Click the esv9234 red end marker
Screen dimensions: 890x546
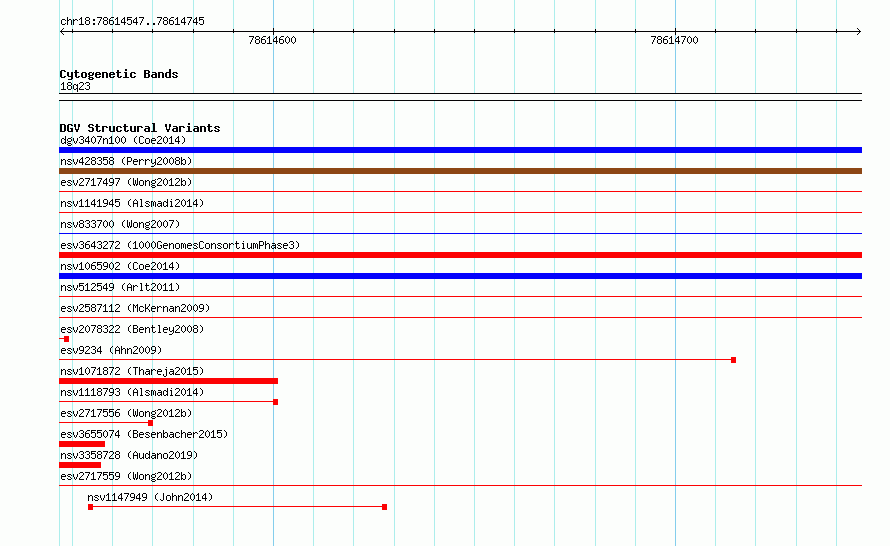tap(733, 360)
